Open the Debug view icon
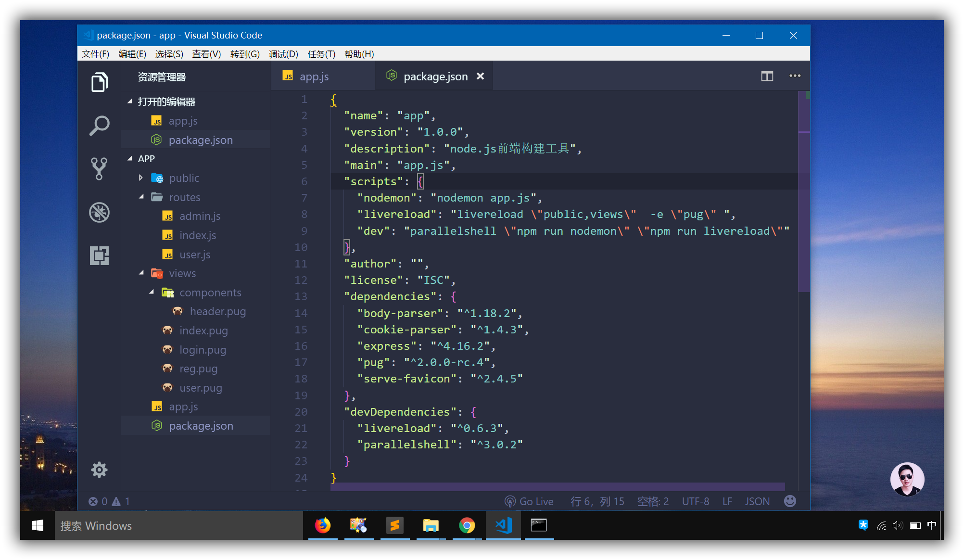This screenshot has width=964, height=560. 100,212
